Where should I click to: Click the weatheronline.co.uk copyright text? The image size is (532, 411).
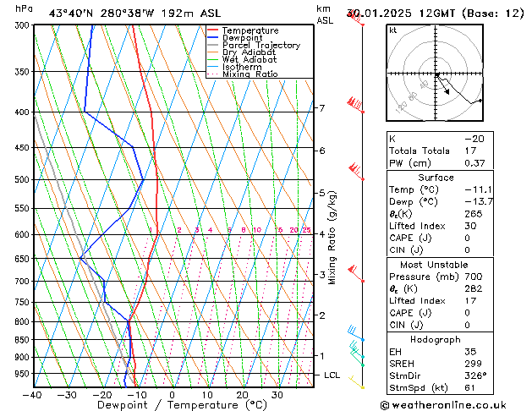pyautogui.click(x=443, y=405)
